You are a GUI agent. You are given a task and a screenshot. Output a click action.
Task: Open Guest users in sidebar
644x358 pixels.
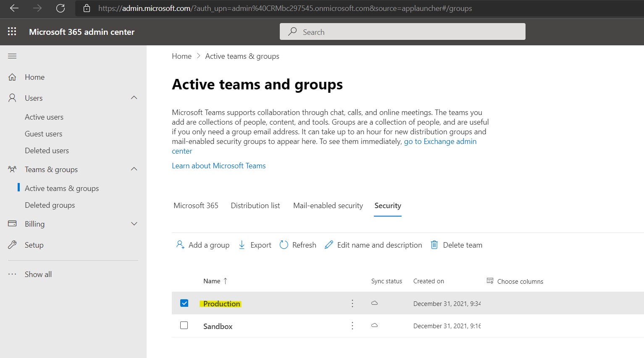[x=44, y=134]
